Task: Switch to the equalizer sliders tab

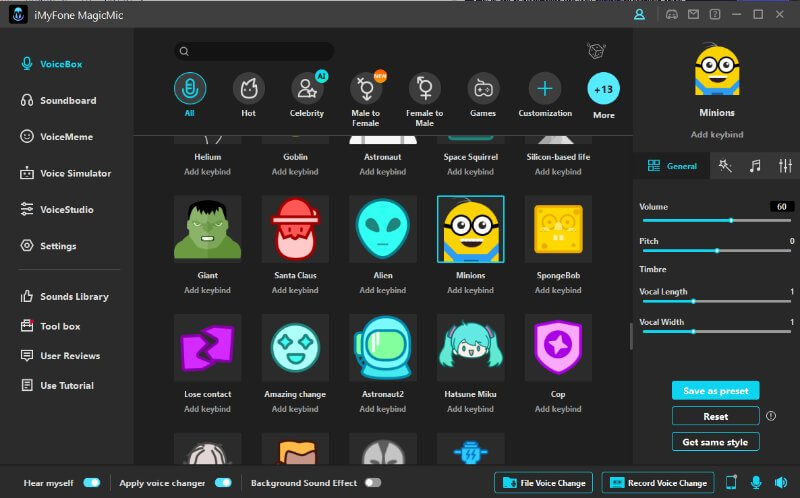Action: click(785, 166)
